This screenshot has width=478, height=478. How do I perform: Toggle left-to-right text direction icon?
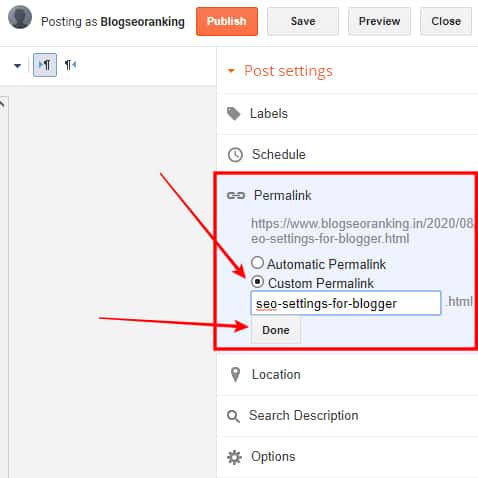[x=45, y=65]
